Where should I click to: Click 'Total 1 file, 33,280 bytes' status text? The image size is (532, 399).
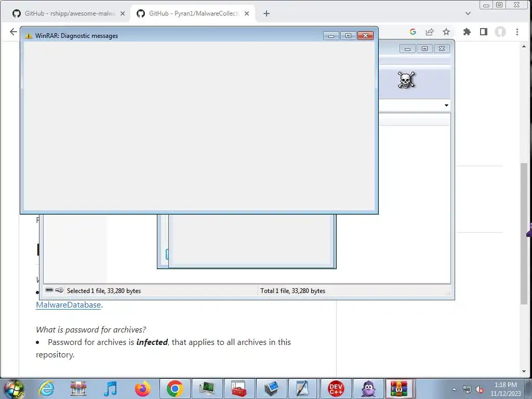(x=293, y=291)
